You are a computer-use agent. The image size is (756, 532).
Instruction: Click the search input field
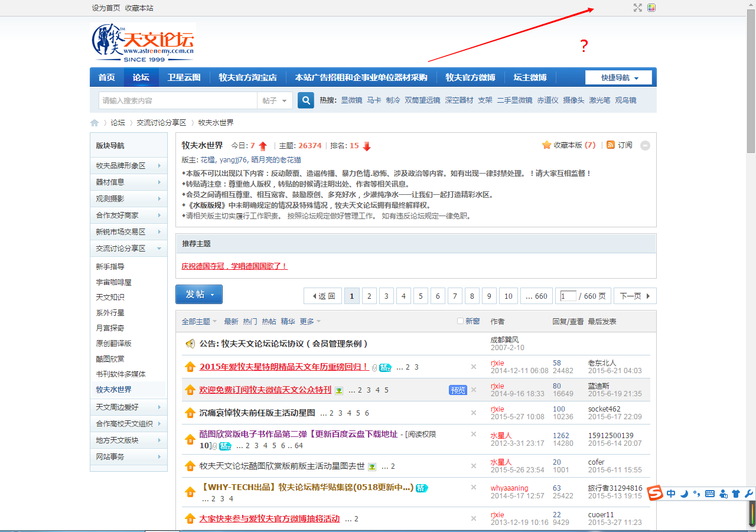(x=178, y=100)
